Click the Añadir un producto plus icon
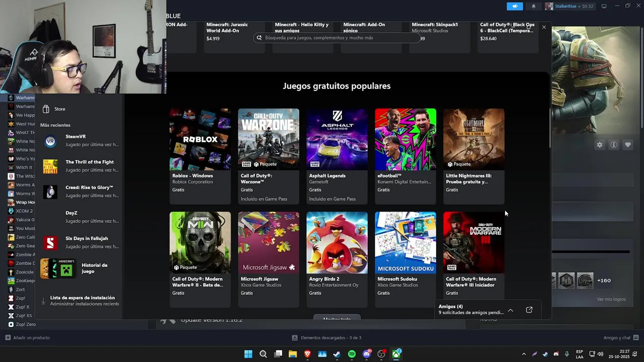Screen dimensions: 644x362 (x=8, y=338)
